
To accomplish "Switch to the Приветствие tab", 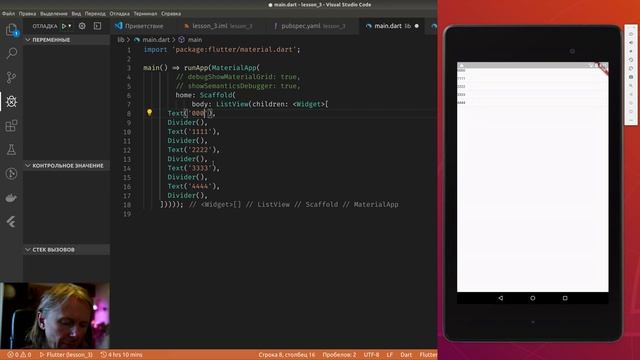I will pyautogui.click(x=144, y=26).
